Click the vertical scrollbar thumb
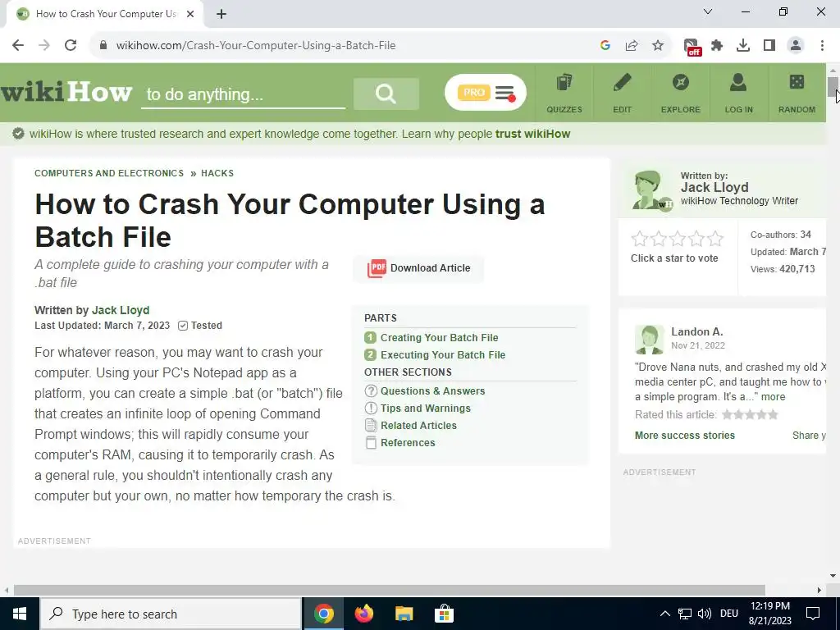This screenshot has width=840, height=630. [x=833, y=87]
